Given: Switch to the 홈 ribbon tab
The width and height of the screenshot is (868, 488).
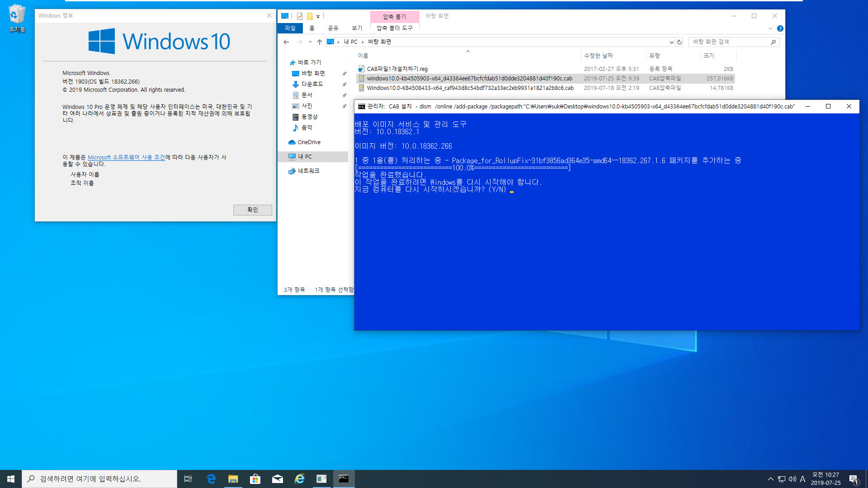Looking at the screenshot, I should [312, 28].
